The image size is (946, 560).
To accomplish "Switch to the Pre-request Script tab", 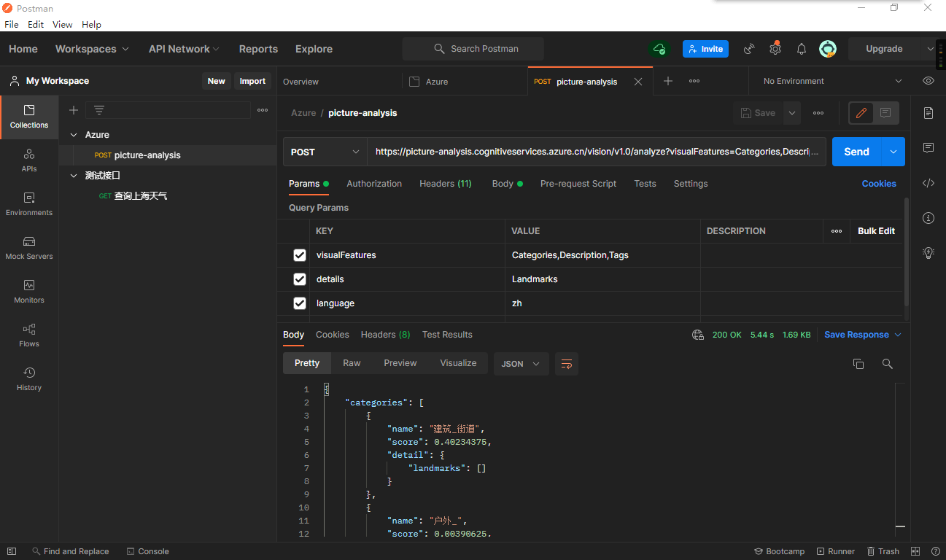I will 578,184.
